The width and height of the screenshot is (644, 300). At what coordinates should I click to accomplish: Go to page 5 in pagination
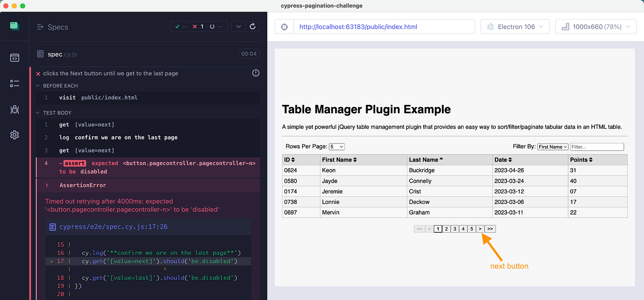tap(471, 229)
